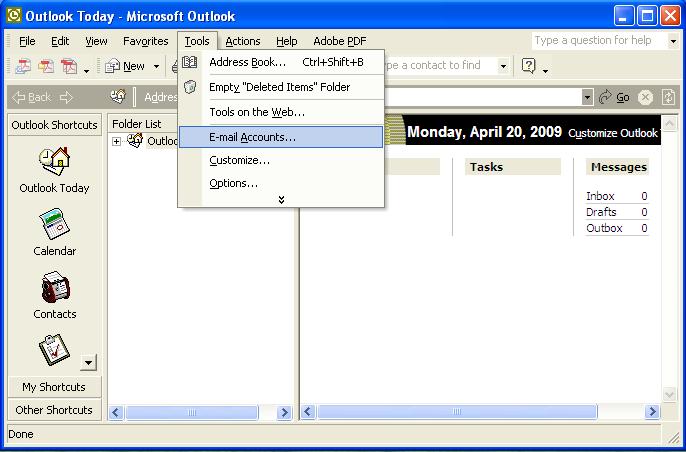Viewport: 686px width, 452px height.
Task: Open the address bar dropdown arrow
Action: 587,97
